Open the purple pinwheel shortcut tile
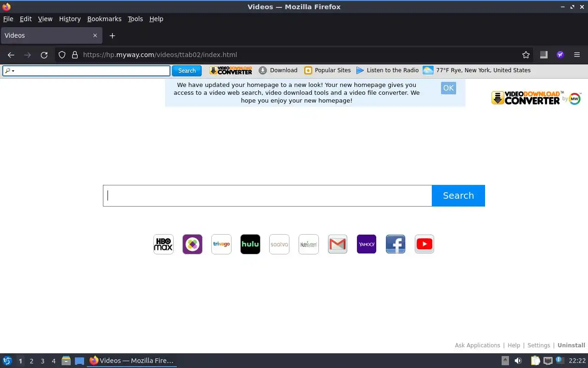Image resolution: width=588 pixels, height=368 pixels. (x=192, y=244)
